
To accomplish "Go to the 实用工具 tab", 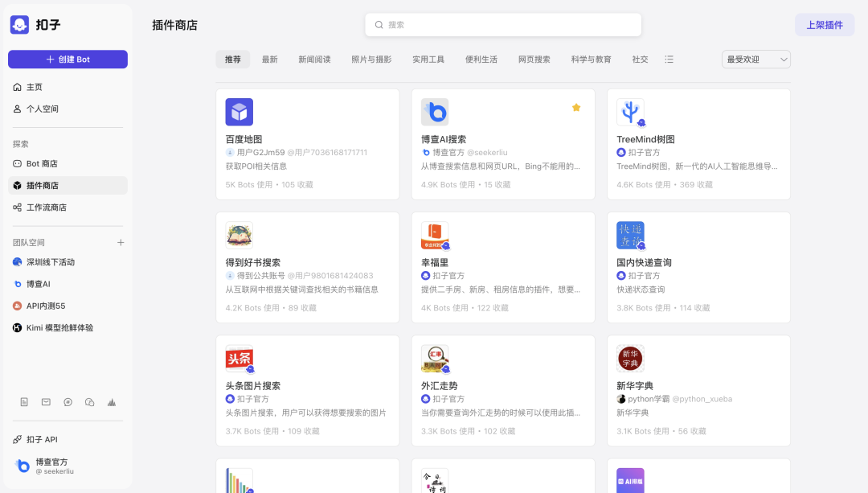I will pyautogui.click(x=428, y=60).
